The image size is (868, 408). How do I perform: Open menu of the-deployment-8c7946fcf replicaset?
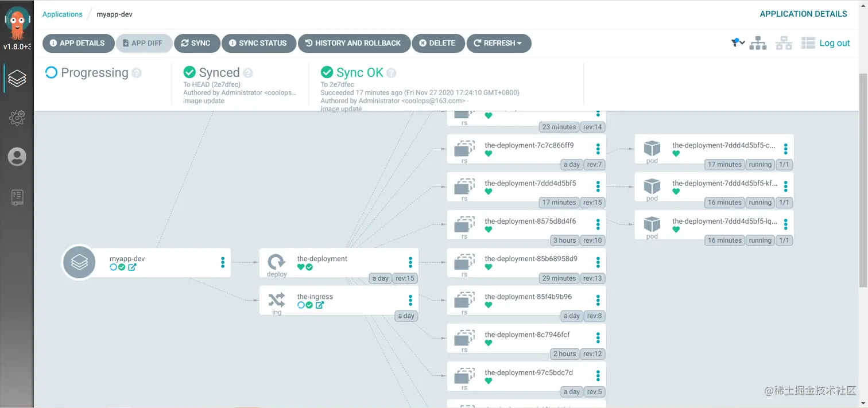pos(598,338)
